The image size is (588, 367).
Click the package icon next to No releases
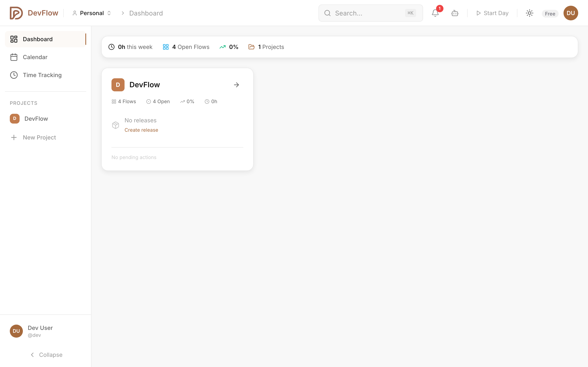(x=116, y=125)
